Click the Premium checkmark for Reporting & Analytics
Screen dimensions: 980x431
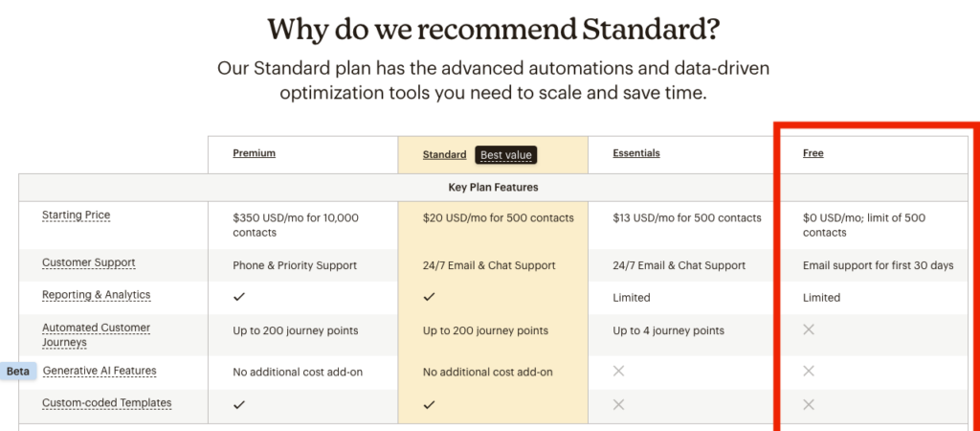click(239, 297)
